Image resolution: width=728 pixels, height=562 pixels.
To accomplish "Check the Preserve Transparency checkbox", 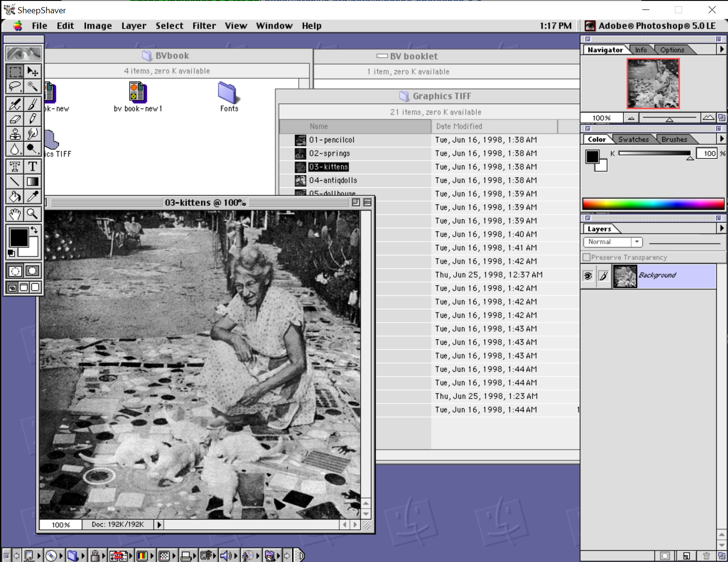I will pyautogui.click(x=587, y=257).
